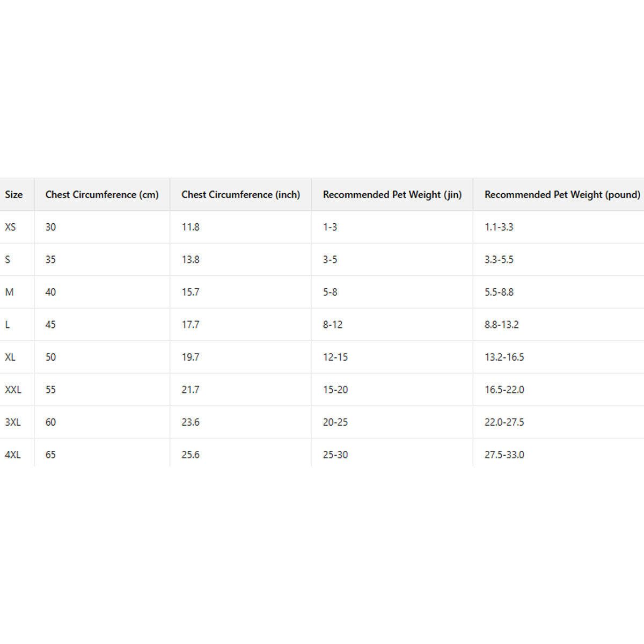This screenshot has width=644, height=644.
Task: Click chest value 40 in M row
Action: [50, 292]
